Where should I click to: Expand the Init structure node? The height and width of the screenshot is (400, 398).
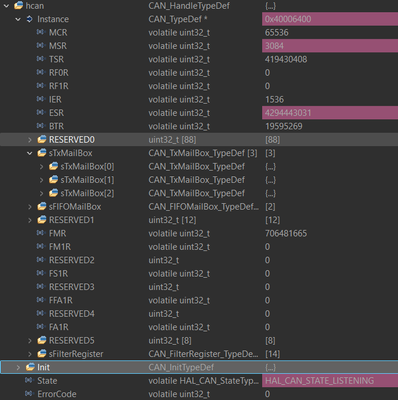(18, 367)
